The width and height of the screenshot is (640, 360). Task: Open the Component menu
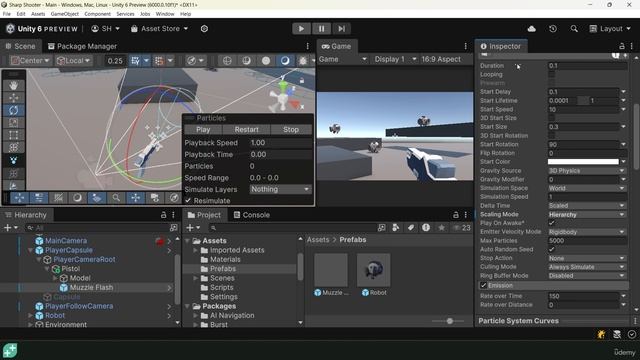click(97, 14)
